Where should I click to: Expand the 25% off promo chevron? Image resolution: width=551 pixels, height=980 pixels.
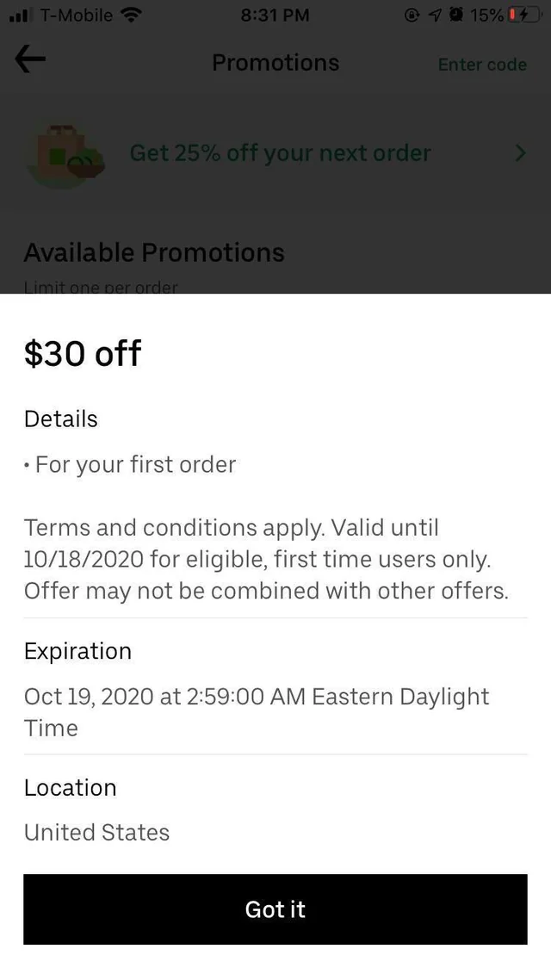pos(520,153)
